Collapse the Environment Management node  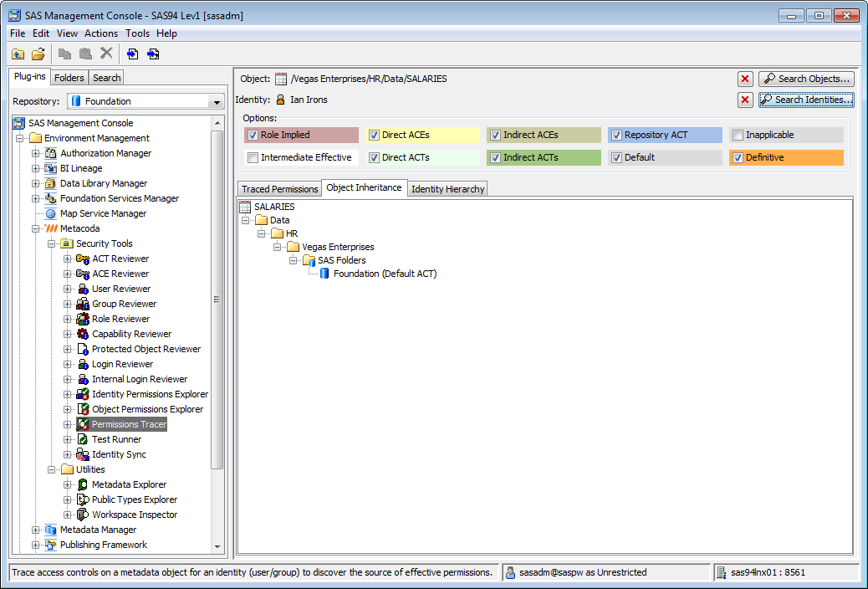[x=20, y=138]
